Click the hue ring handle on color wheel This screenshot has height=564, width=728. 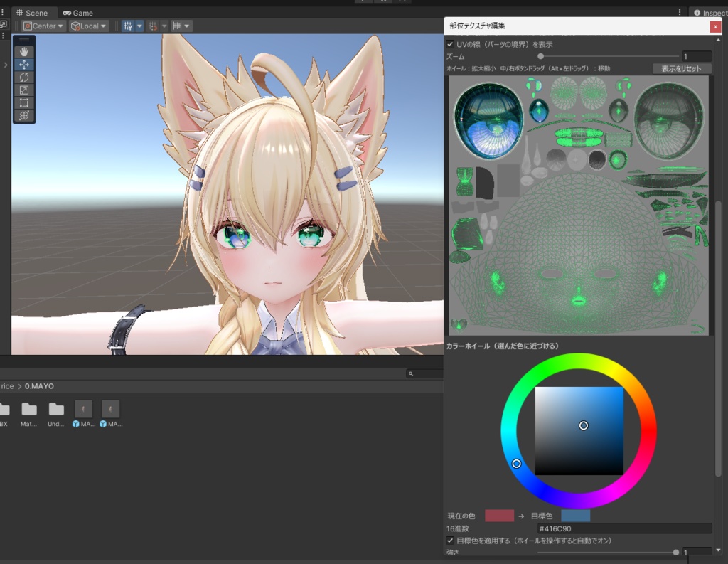(516, 464)
